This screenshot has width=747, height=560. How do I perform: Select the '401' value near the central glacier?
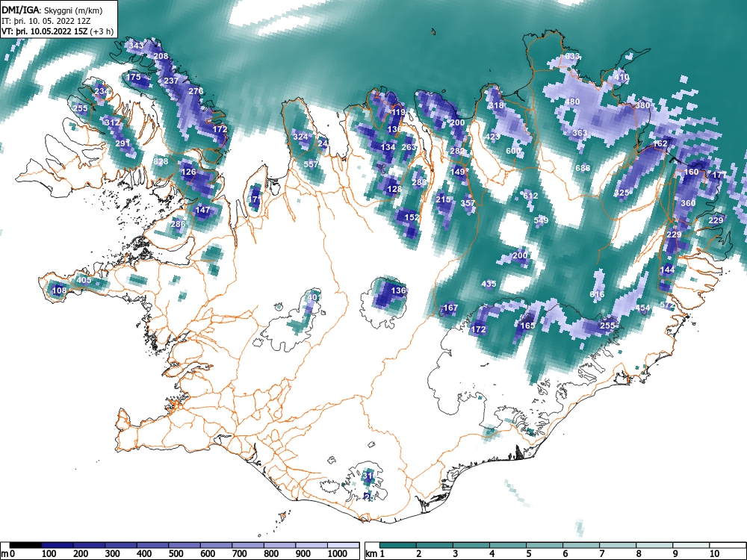click(314, 298)
